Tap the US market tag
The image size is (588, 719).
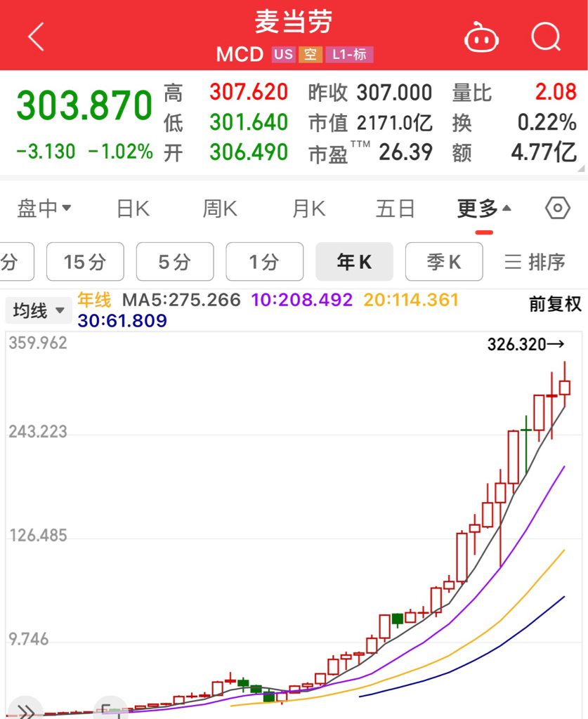pyautogui.click(x=283, y=55)
